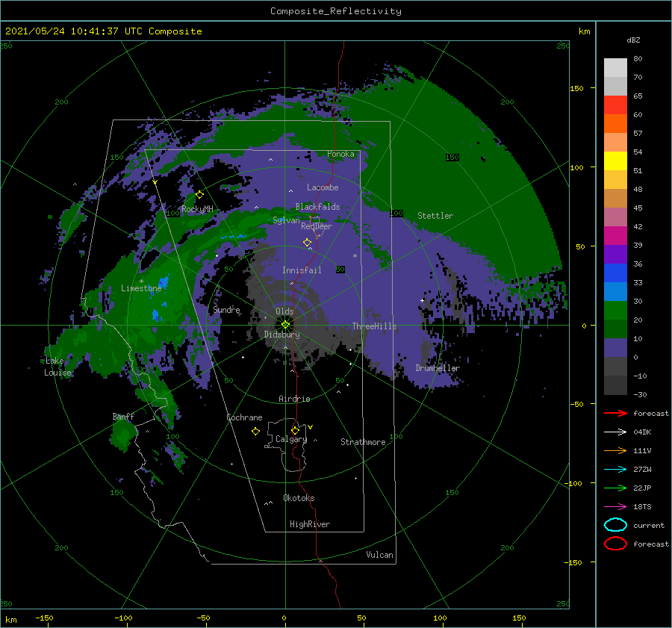
Task: Click the Ponoka label
Action: (x=340, y=155)
